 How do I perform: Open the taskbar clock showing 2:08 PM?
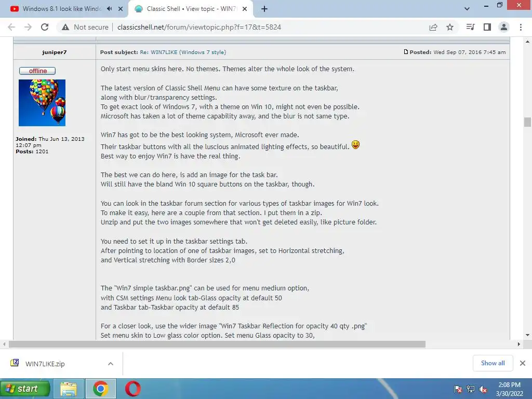tap(509, 389)
